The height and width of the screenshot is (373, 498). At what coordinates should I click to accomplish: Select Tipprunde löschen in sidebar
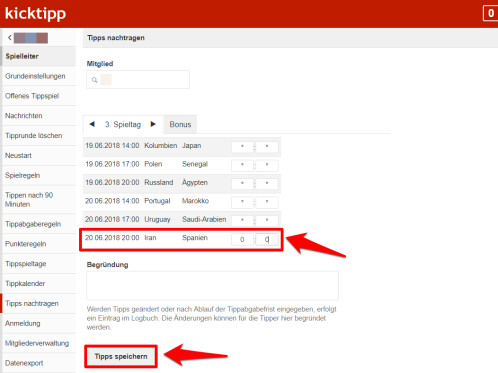click(x=38, y=136)
